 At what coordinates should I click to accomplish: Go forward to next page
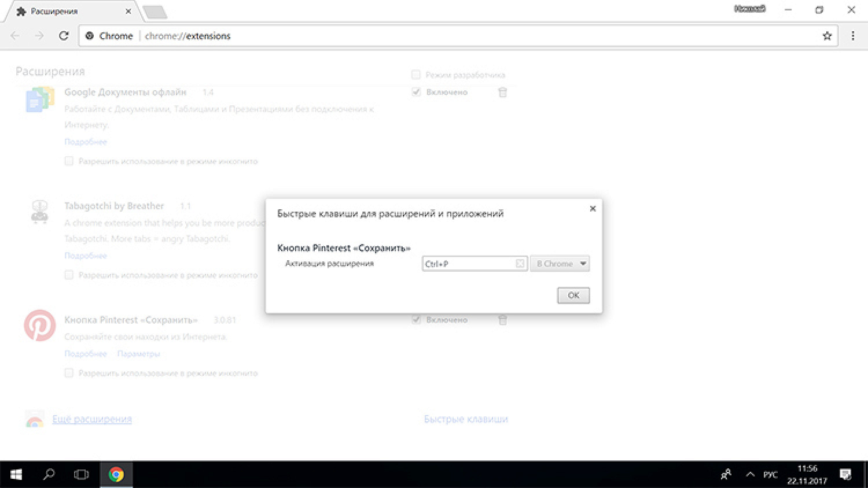pyautogui.click(x=39, y=36)
